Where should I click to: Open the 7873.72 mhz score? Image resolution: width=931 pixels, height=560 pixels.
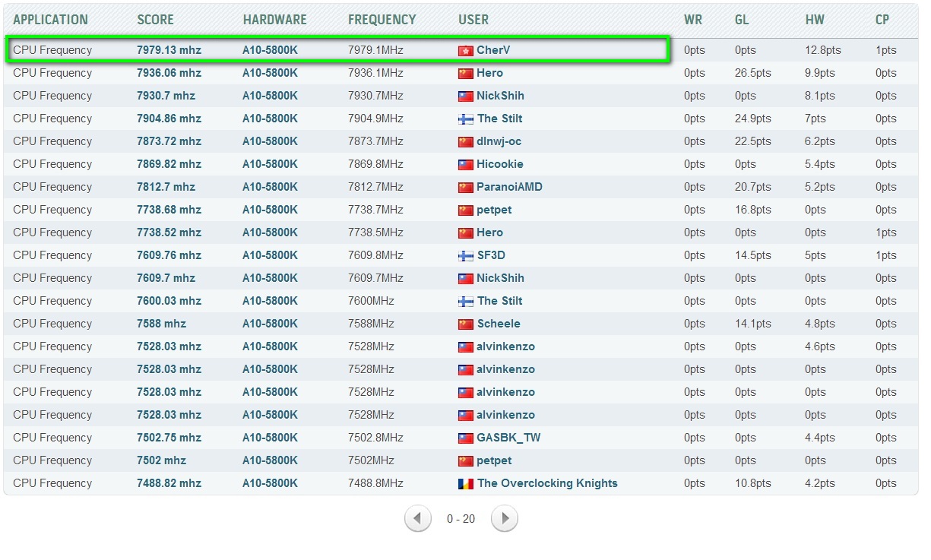(x=169, y=141)
